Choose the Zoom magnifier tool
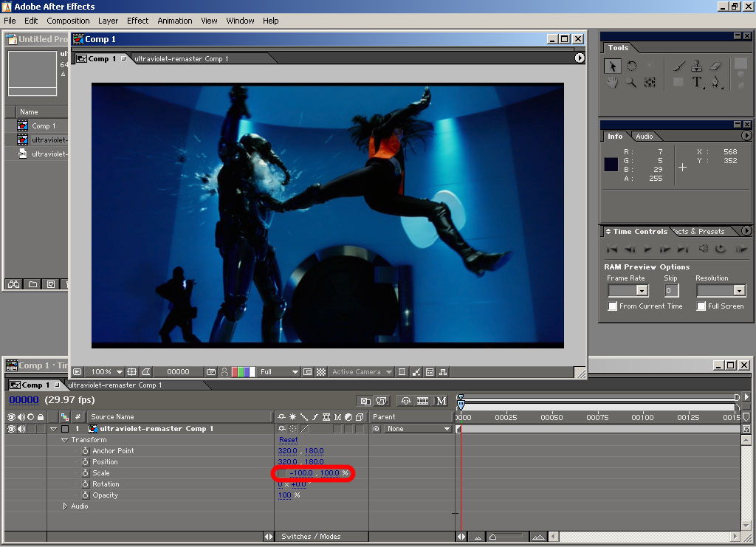The image size is (756, 547). [x=630, y=83]
